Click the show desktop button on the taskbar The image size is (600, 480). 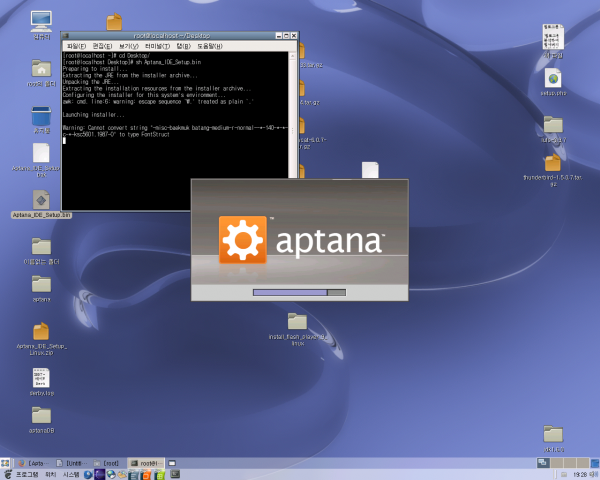pyautogui.click(x=5, y=463)
